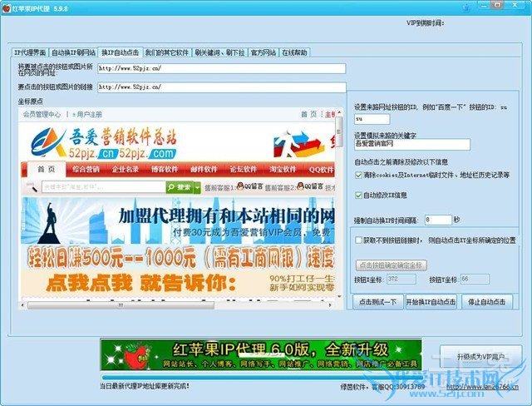532x406 pixels.
Task: Open QQ软件 in site navigation
Action: pyautogui.click(x=322, y=169)
